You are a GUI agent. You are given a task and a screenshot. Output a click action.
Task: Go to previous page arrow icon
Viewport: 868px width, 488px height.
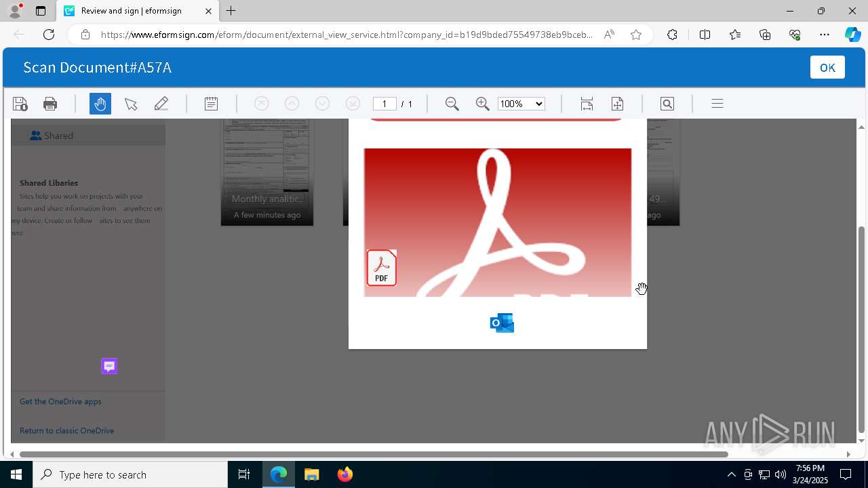(x=292, y=104)
